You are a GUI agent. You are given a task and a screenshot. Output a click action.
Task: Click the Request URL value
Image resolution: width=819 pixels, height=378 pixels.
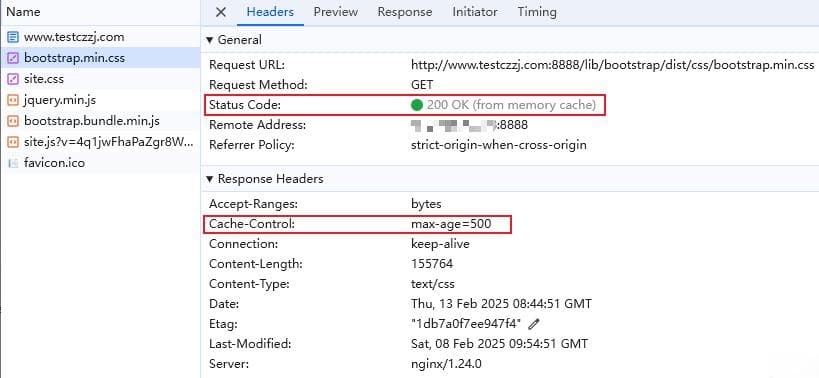[613, 65]
